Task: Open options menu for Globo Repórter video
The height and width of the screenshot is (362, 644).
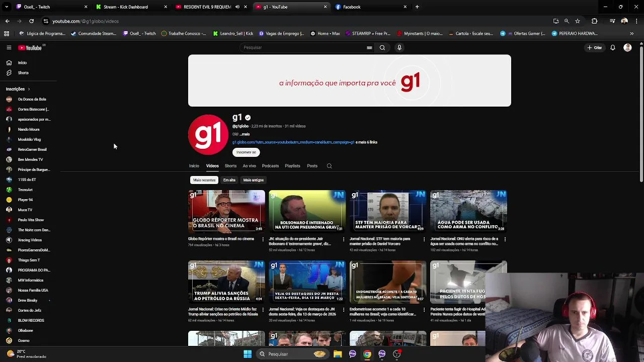Action: pos(263,239)
